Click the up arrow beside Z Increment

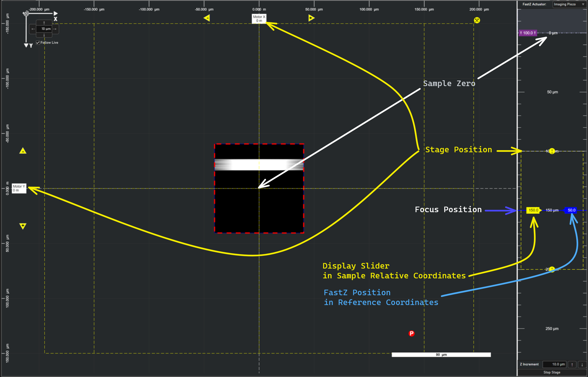tap(572, 364)
